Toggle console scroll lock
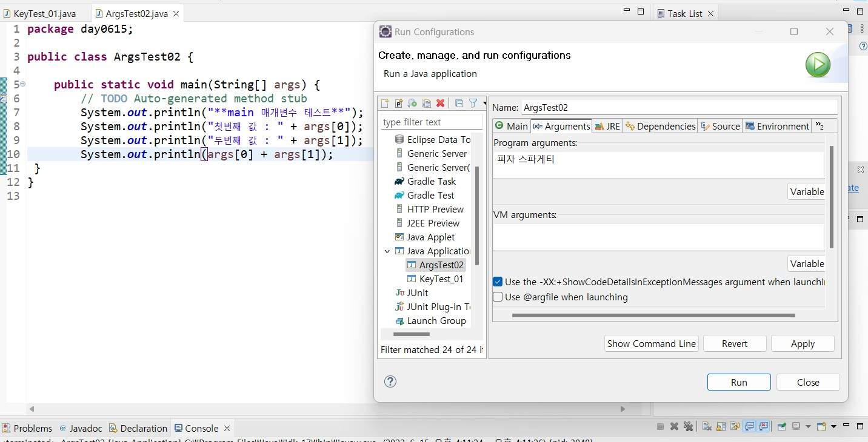This screenshot has height=442, width=868. tap(721, 426)
